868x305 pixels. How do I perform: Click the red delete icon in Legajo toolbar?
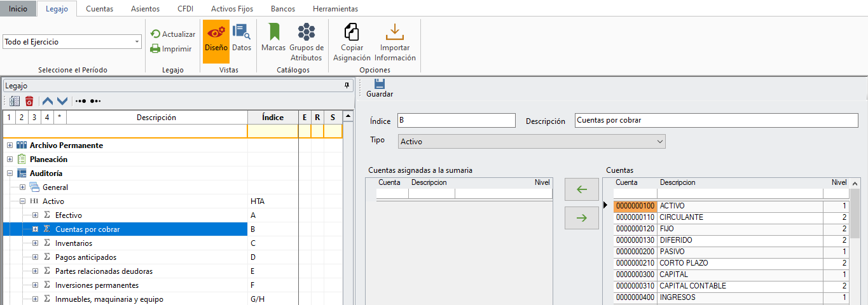(x=29, y=101)
